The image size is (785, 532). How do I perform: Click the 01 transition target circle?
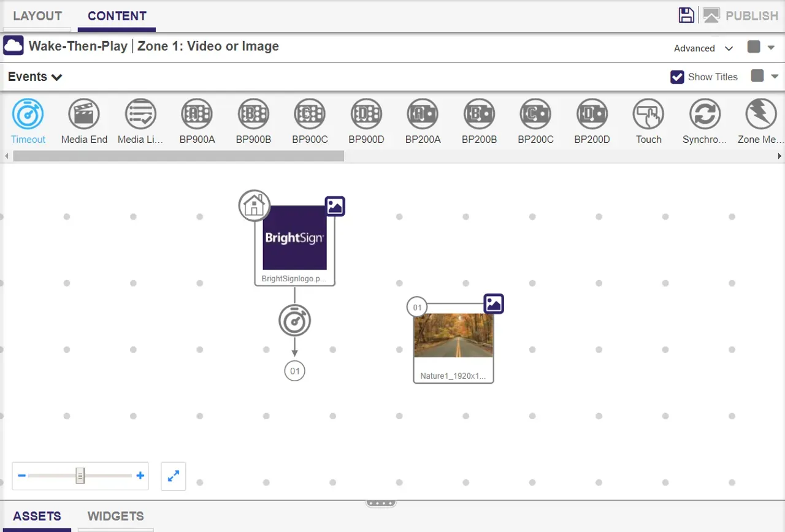(295, 371)
